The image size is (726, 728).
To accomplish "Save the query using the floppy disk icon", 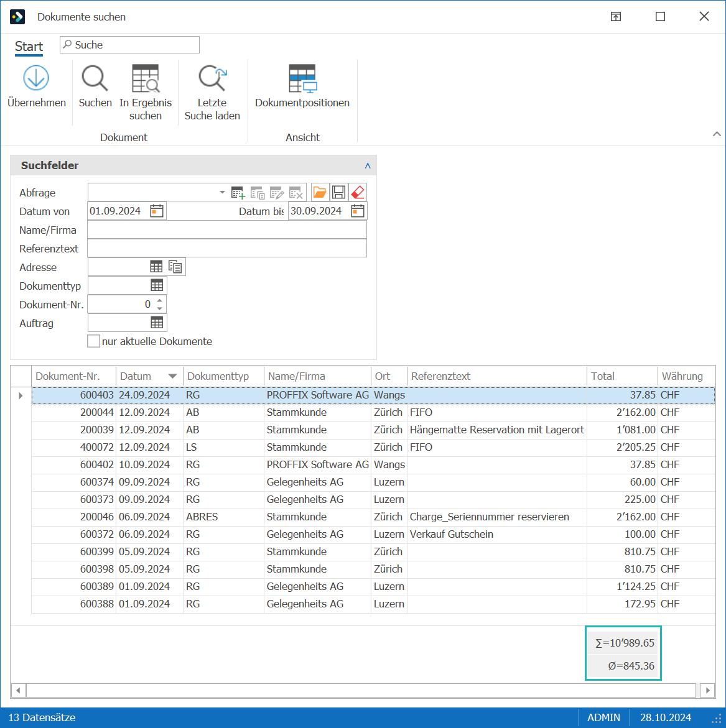I will tap(338, 192).
